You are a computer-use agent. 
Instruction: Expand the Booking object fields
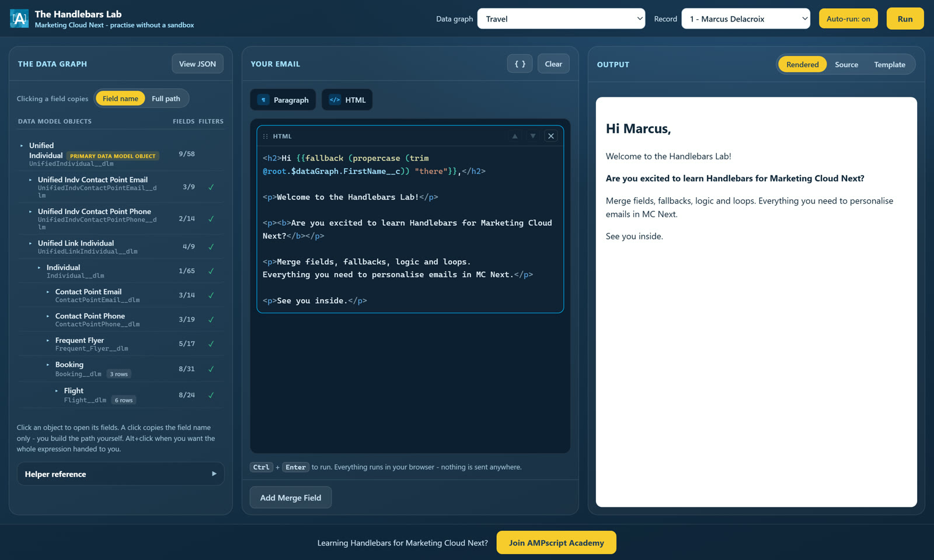(x=121, y=369)
